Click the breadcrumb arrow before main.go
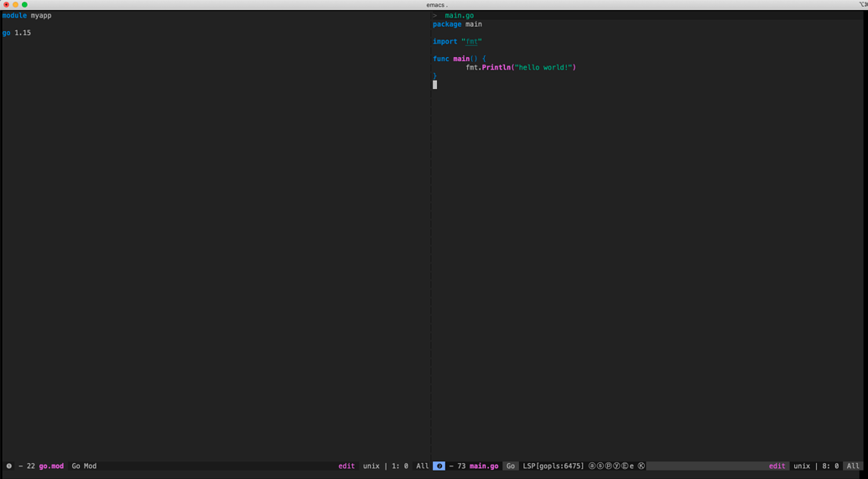868x479 pixels. [x=435, y=15]
